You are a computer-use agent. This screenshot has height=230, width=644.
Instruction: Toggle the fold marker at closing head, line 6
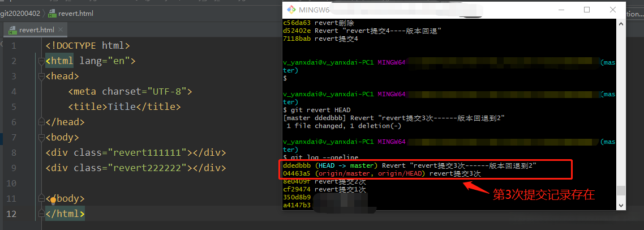pyautogui.click(x=41, y=122)
